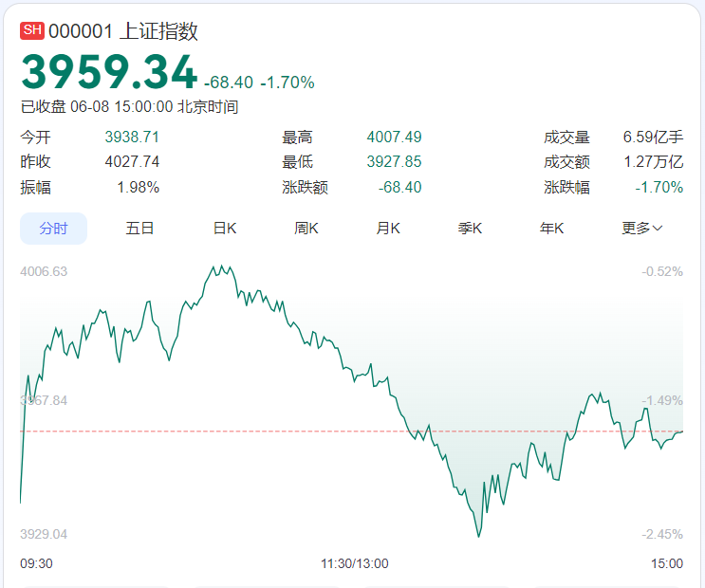Click the 11:30/13:00 time axis label
The image size is (705, 588).
tap(354, 563)
